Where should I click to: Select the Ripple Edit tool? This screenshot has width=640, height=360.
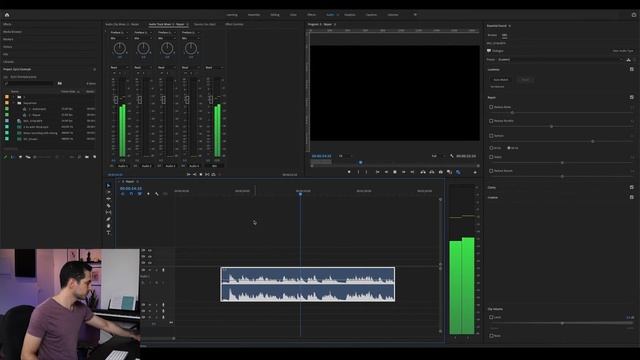[109, 199]
